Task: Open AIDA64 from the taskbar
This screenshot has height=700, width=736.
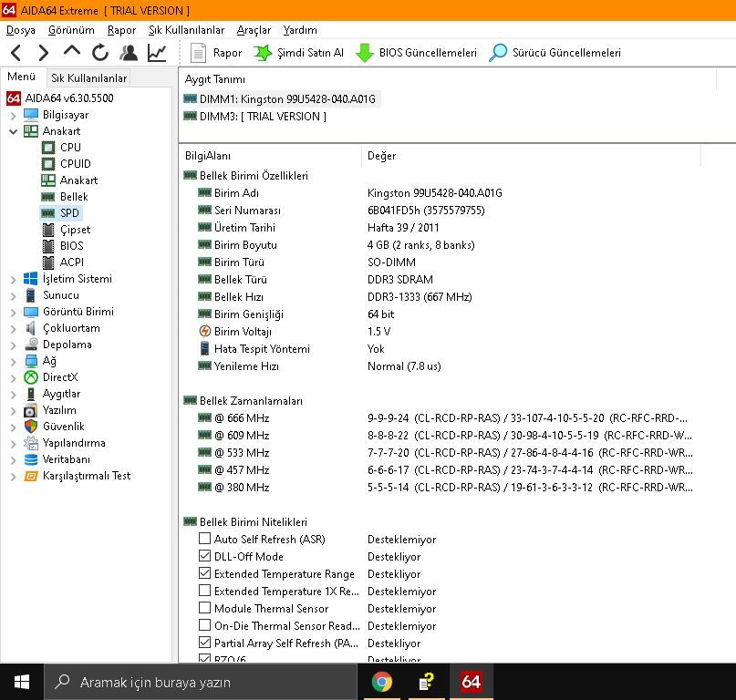Action: (471, 682)
